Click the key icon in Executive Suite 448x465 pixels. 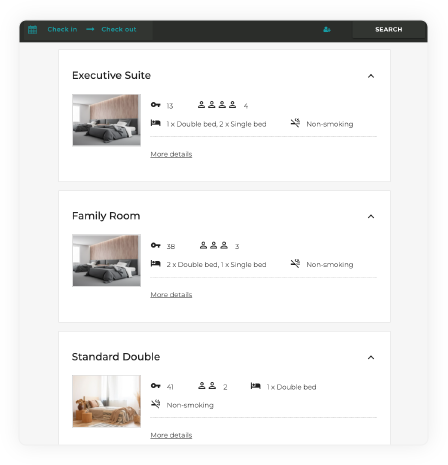pyautogui.click(x=156, y=105)
